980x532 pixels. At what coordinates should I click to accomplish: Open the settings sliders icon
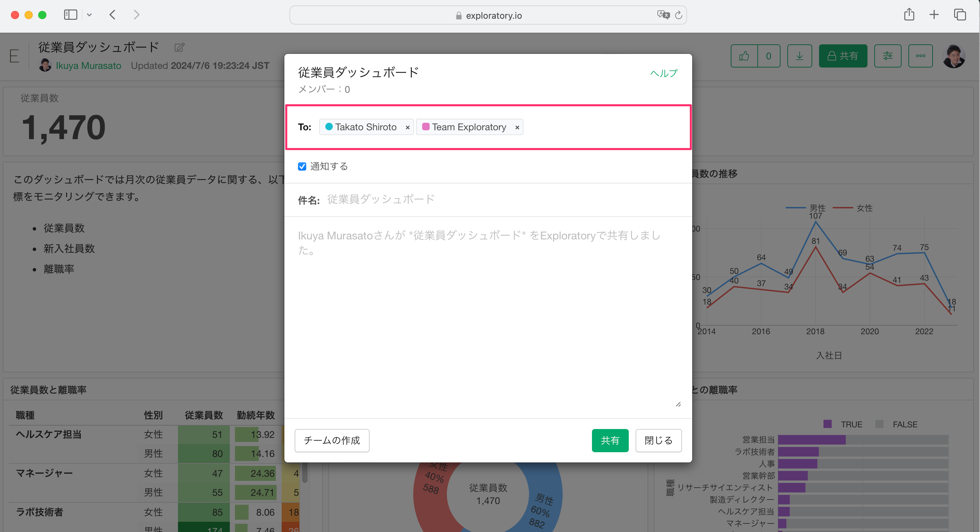coord(888,56)
